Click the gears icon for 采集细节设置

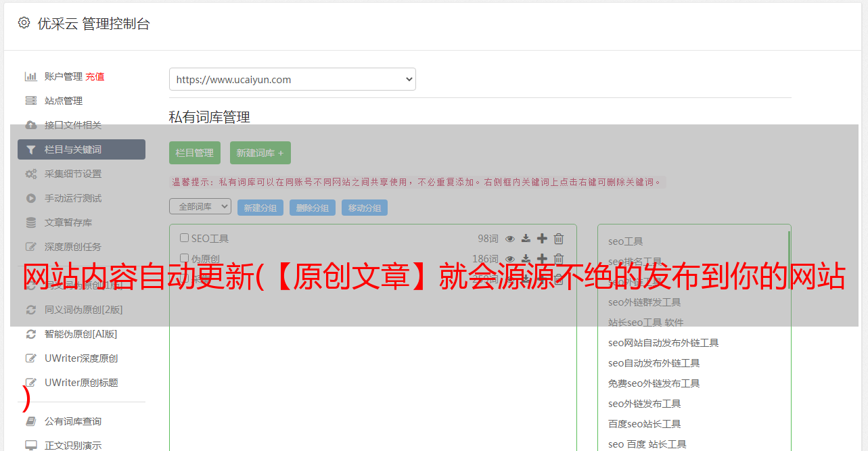(30, 174)
